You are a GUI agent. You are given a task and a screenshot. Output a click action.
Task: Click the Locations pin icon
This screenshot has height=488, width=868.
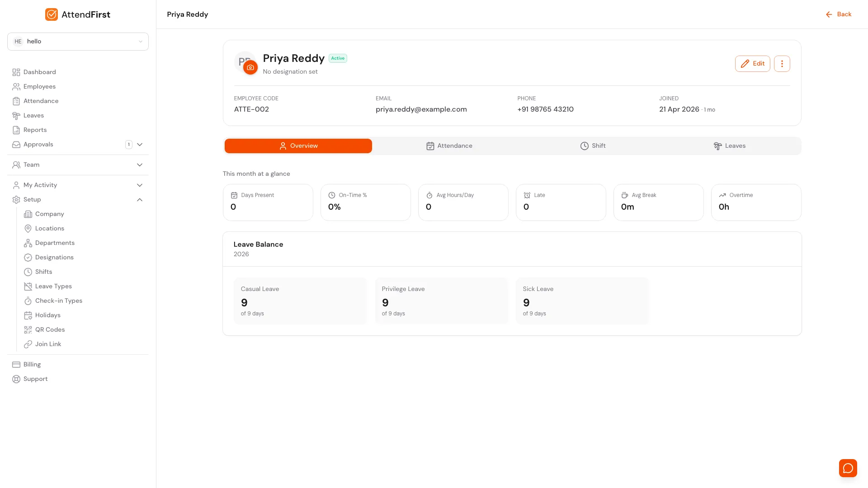click(x=28, y=229)
